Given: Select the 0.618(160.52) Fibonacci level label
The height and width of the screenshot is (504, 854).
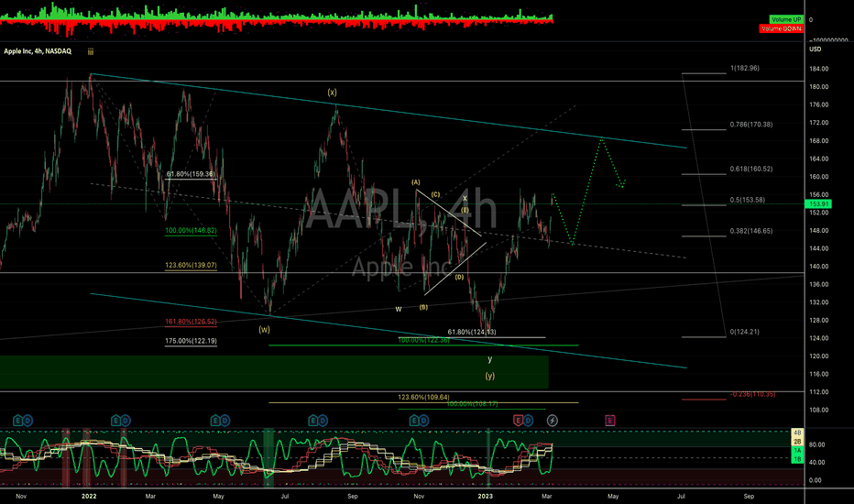Looking at the screenshot, I should (x=751, y=169).
